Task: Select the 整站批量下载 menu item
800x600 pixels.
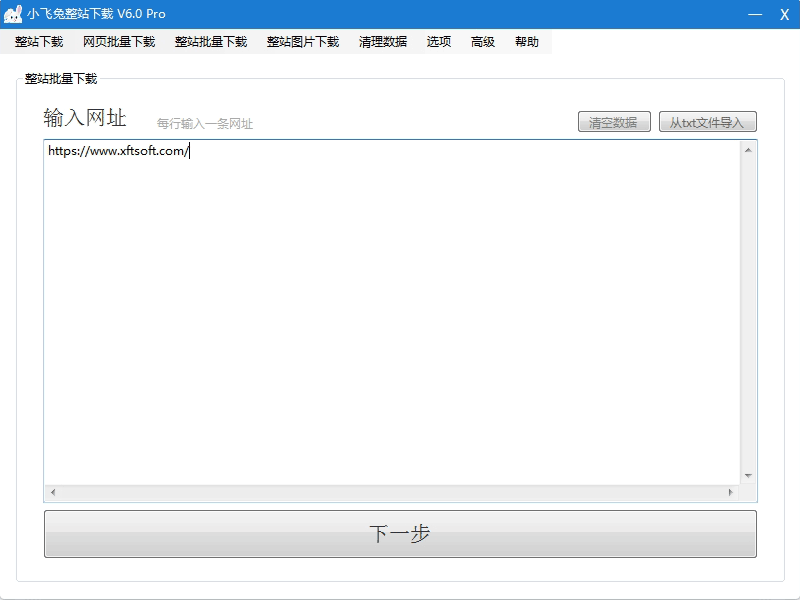Action: pyautogui.click(x=211, y=42)
